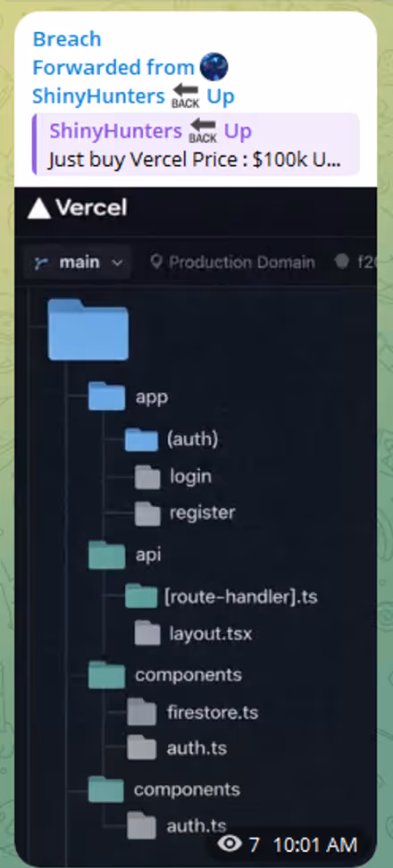Image resolution: width=393 pixels, height=868 pixels.
Task: Click the last teal components folder icon
Action: click(105, 789)
